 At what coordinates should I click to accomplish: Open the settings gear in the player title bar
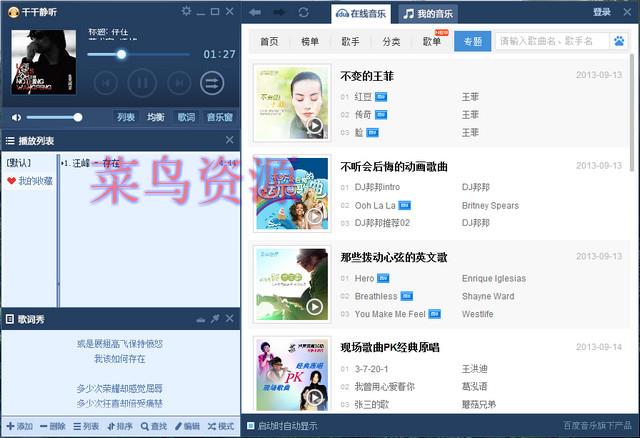pos(186,11)
